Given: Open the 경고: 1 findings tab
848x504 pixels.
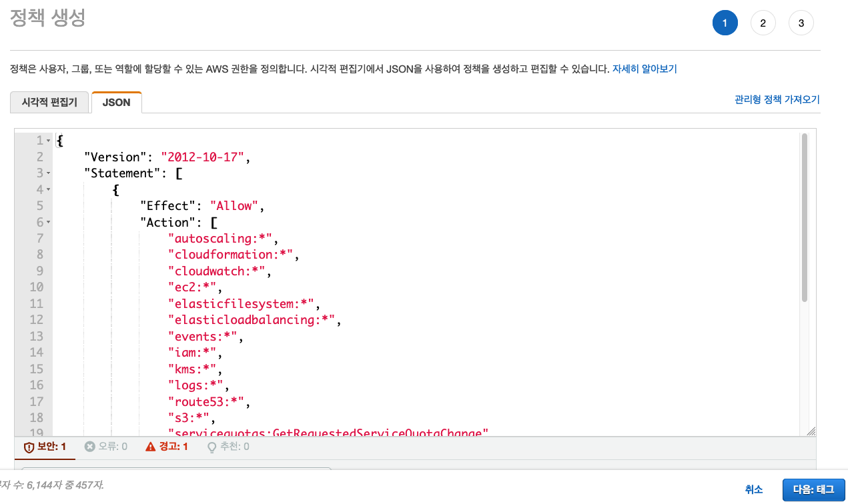Looking at the screenshot, I should [x=167, y=447].
